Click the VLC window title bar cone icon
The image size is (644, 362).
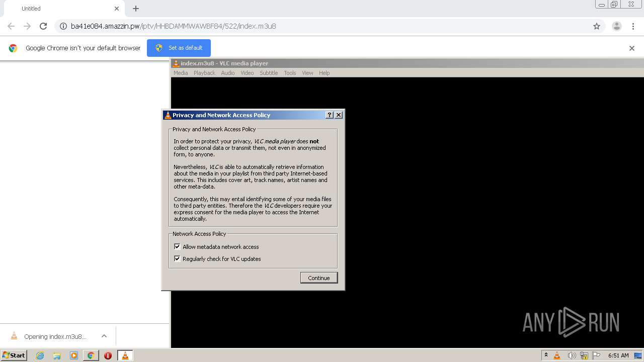click(x=176, y=63)
